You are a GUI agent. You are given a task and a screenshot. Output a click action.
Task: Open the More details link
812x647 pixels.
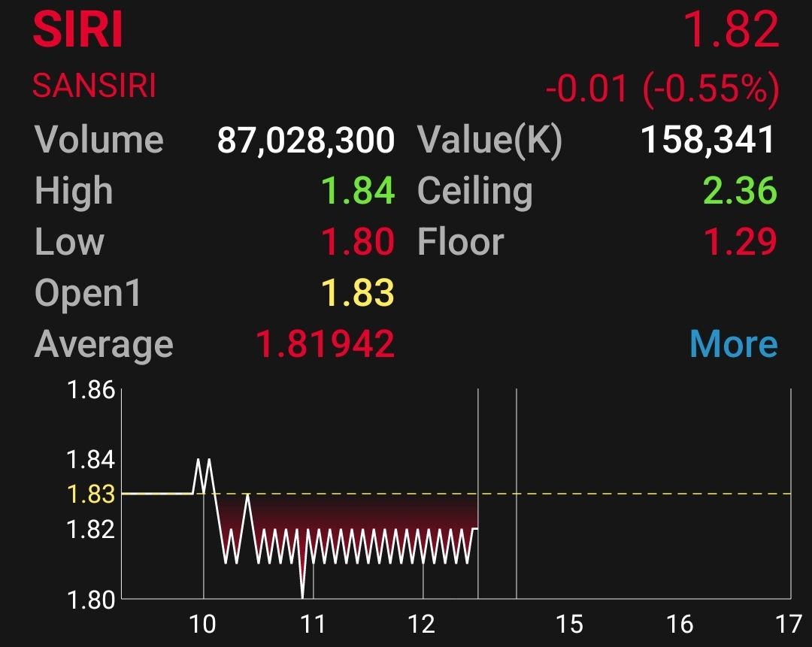[733, 343]
